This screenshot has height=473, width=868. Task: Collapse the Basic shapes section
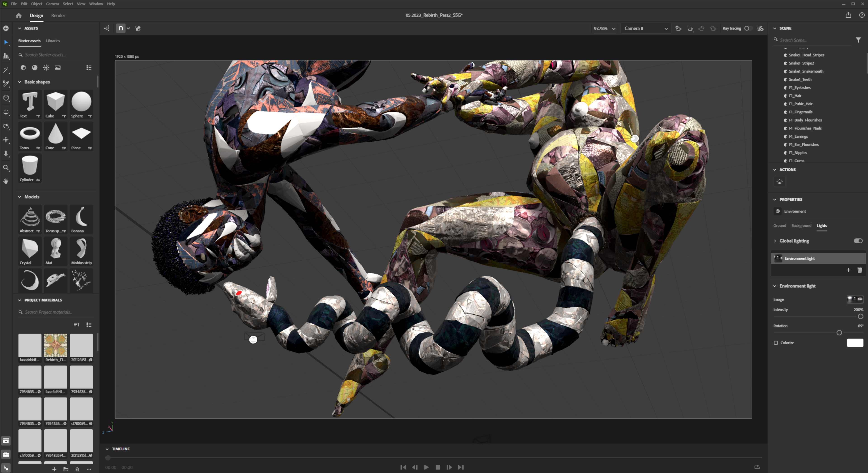(19, 82)
